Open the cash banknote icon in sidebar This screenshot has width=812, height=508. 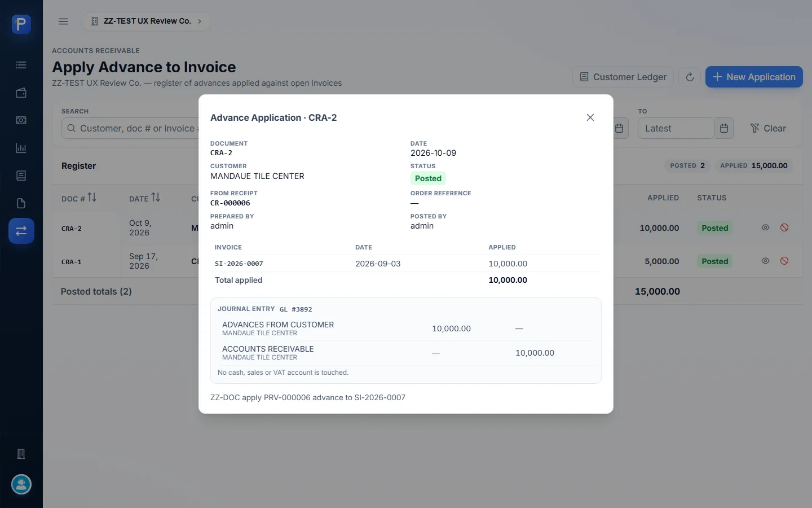pos(21,120)
